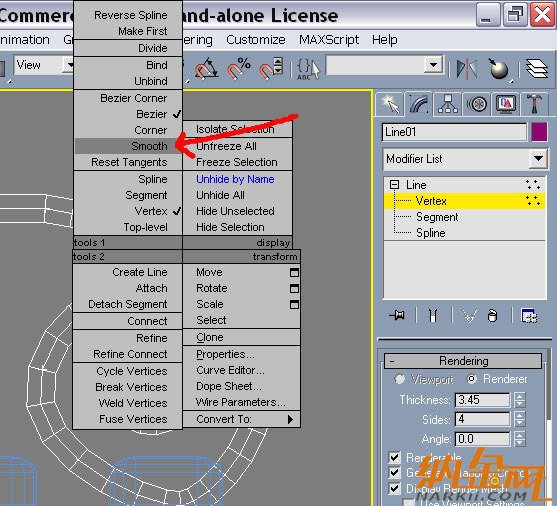Click the Pin Stack icon

click(397, 315)
